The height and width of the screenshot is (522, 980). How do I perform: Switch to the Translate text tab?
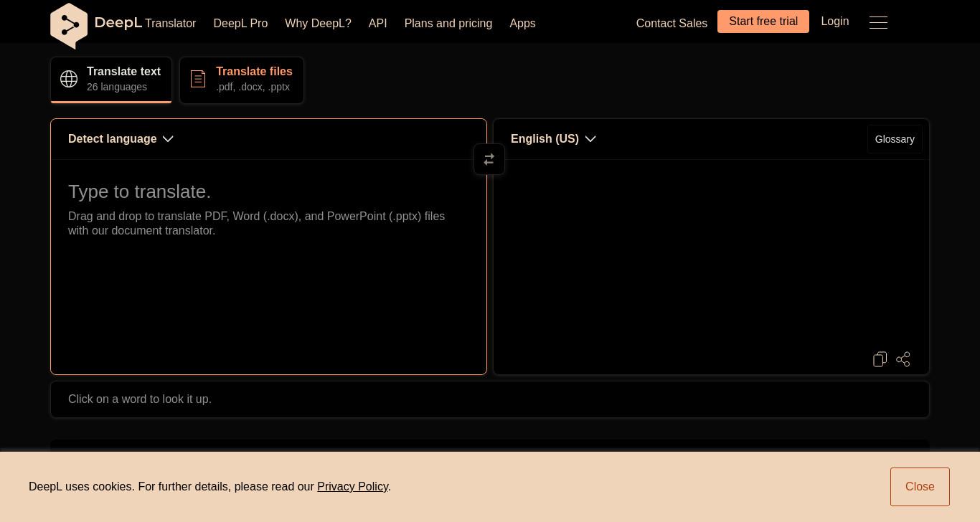(x=111, y=80)
